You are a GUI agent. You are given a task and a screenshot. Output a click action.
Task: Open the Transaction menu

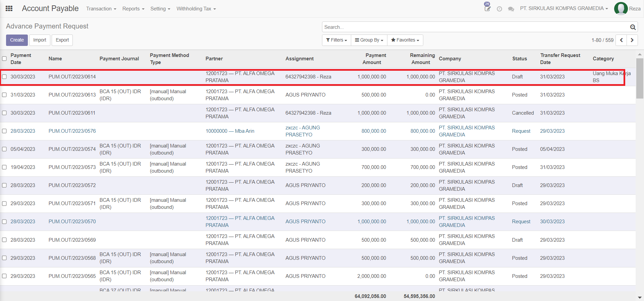coord(101,9)
